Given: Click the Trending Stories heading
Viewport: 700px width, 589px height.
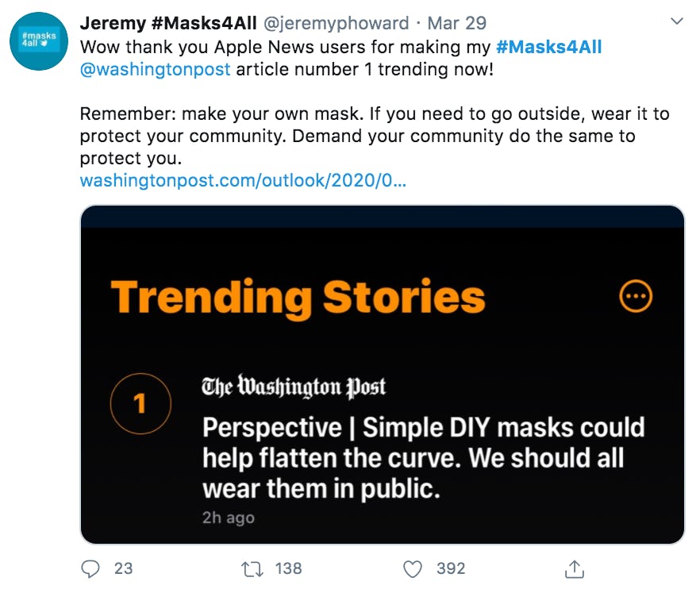Looking at the screenshot, I should click(298, 297).
